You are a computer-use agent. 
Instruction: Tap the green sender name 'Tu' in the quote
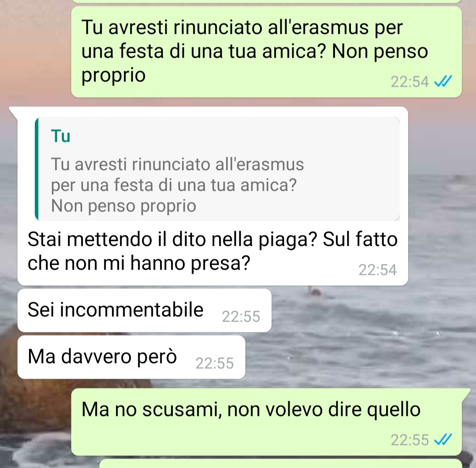[60, 136]
